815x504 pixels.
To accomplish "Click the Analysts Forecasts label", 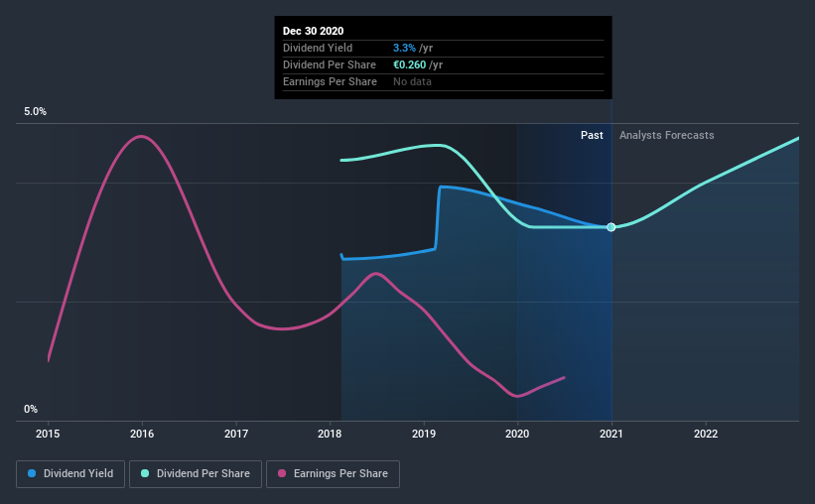I will (666, 135).
